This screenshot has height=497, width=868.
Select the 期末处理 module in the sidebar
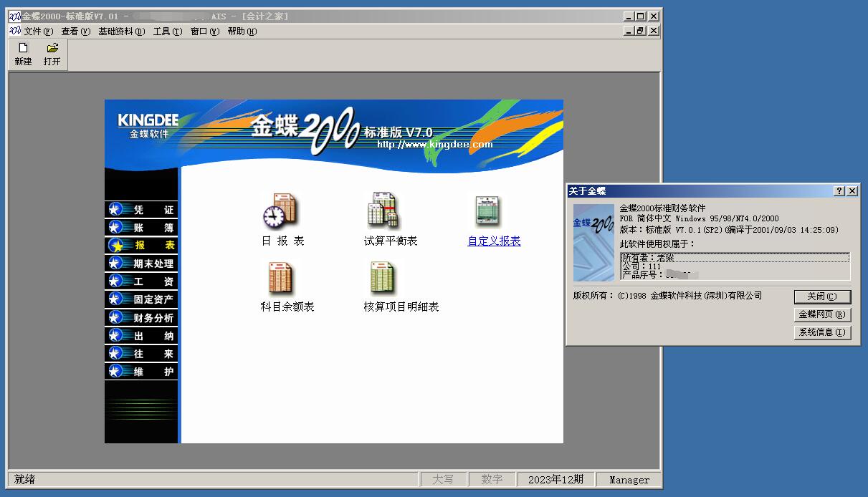click(141, 264)
